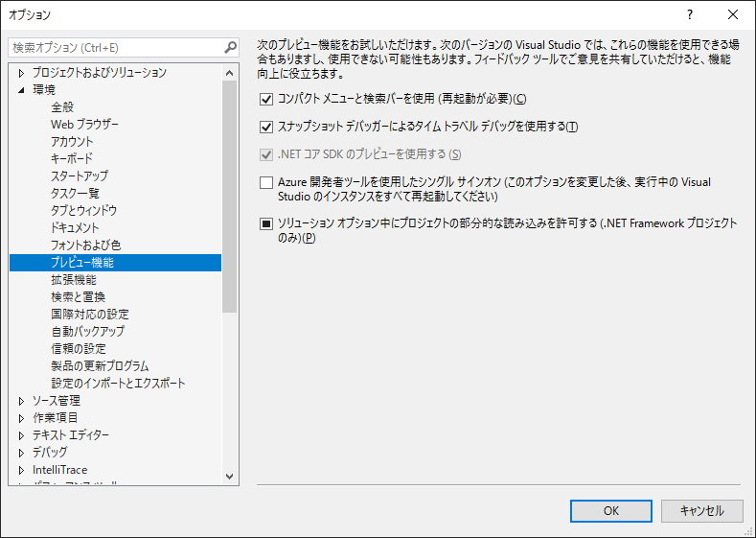Collapse the 環境 tree node
756x538 pixels.
[21, 90]
